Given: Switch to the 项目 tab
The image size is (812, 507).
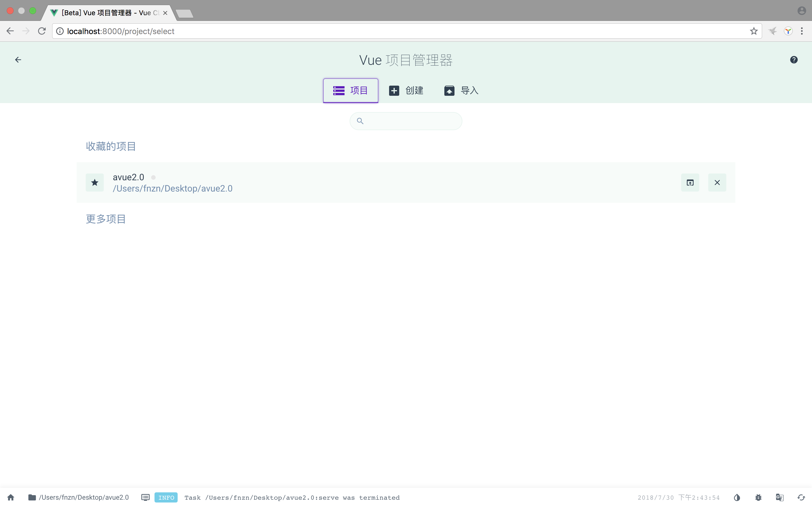Looking at the screenshot, I should [x=350, y=90].
